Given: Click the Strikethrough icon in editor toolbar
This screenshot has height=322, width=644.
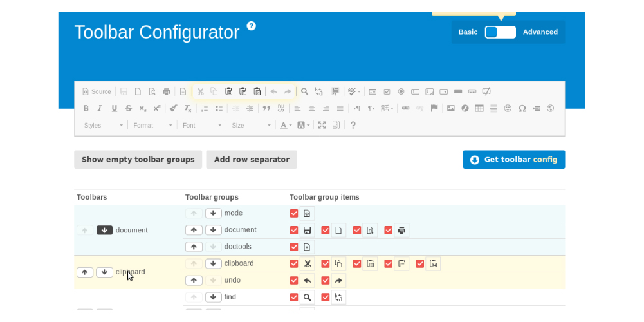Looking at the screenshot, I should pyautogui.click(x=129, y=109).
